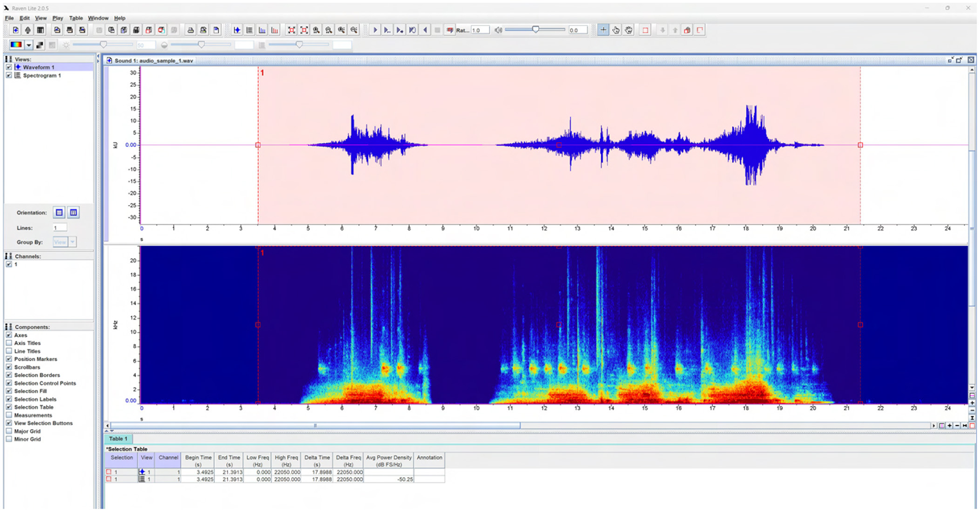
Task: Click the speaker volume icon
Action: (x=498, y=30)
